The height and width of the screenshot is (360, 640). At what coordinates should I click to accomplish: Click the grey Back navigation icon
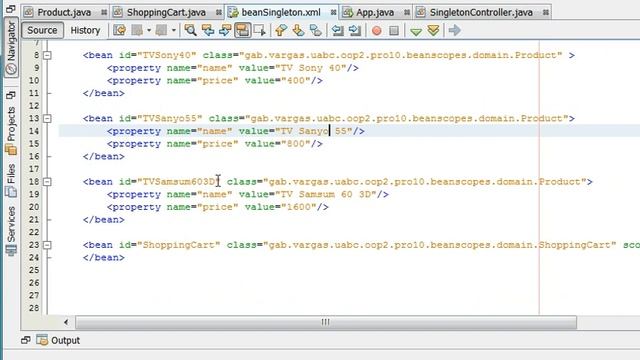[x=138, y=30]
